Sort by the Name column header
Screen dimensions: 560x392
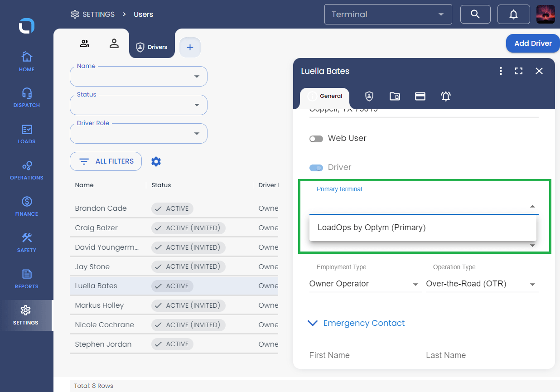(84, 185)
